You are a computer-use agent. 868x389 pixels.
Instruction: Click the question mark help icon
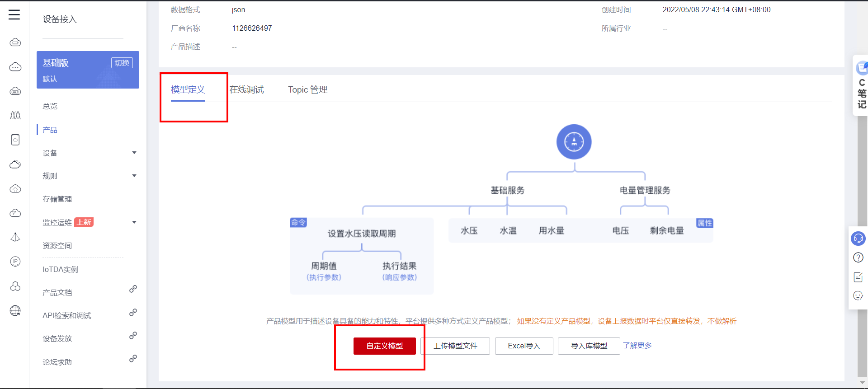click(x=858, y=258)
